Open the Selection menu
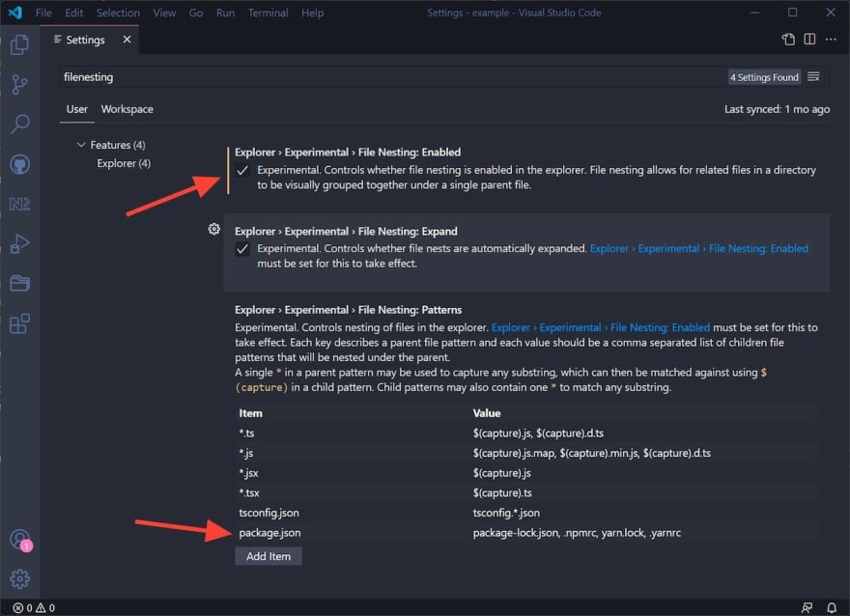This screenshot has width=850, height=616. click(x=118, y=13)
